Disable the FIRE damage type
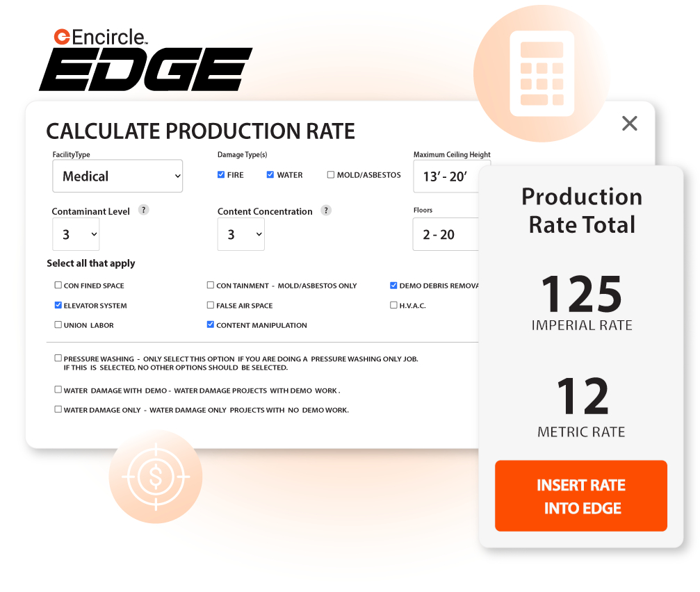 [x=220, y=174]
